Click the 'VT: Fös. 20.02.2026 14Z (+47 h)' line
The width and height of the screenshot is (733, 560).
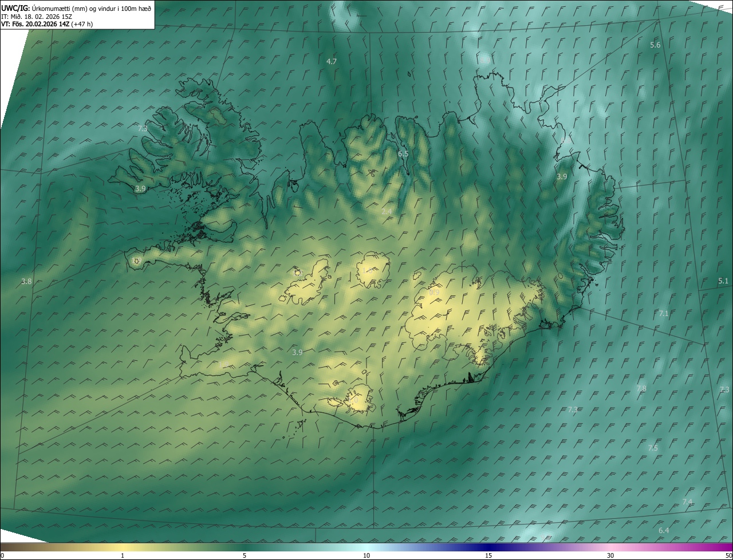click(48, 24)
